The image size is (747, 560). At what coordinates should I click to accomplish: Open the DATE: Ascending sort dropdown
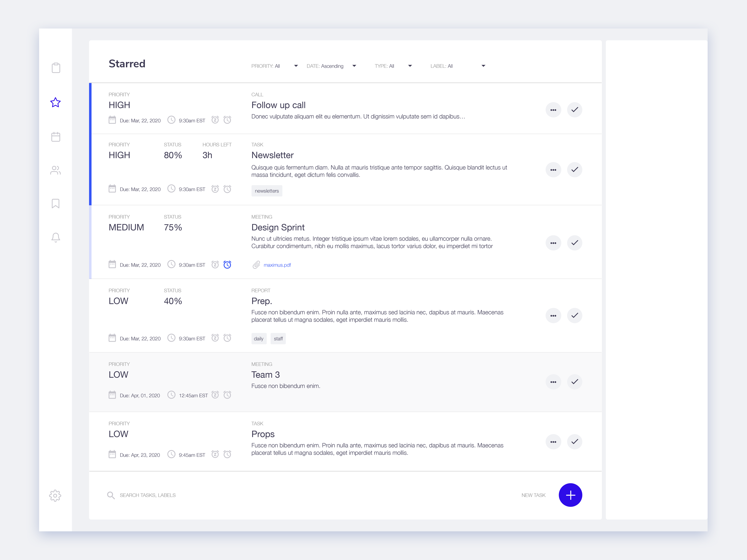[331, 66]
